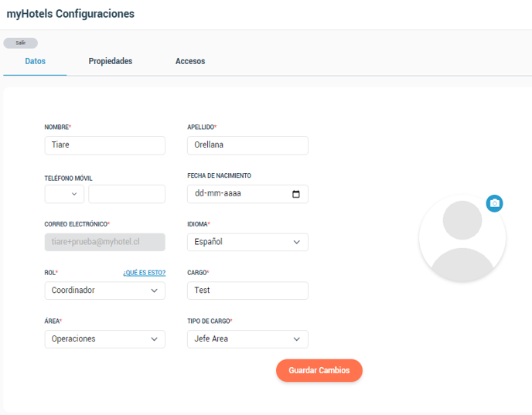The image size is (532, 415).
Task: Click the profile avatar placeholder
Action: point(462,238)
